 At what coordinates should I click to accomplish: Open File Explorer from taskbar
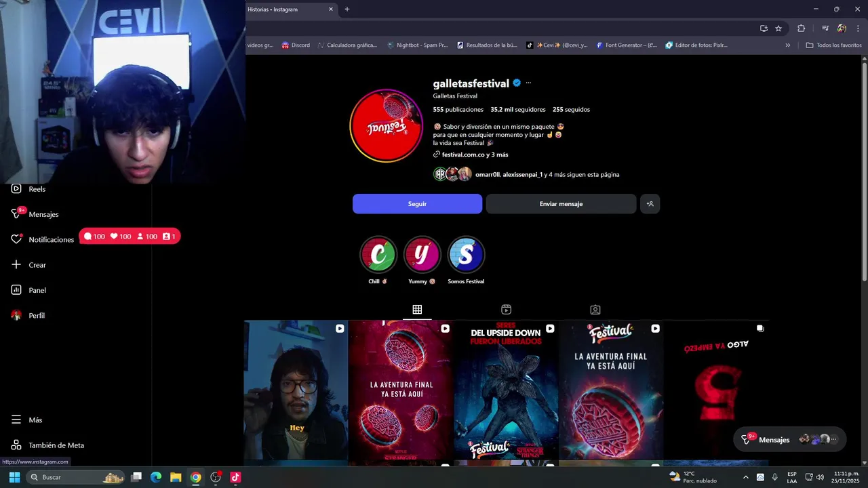[x=176, y=477]
